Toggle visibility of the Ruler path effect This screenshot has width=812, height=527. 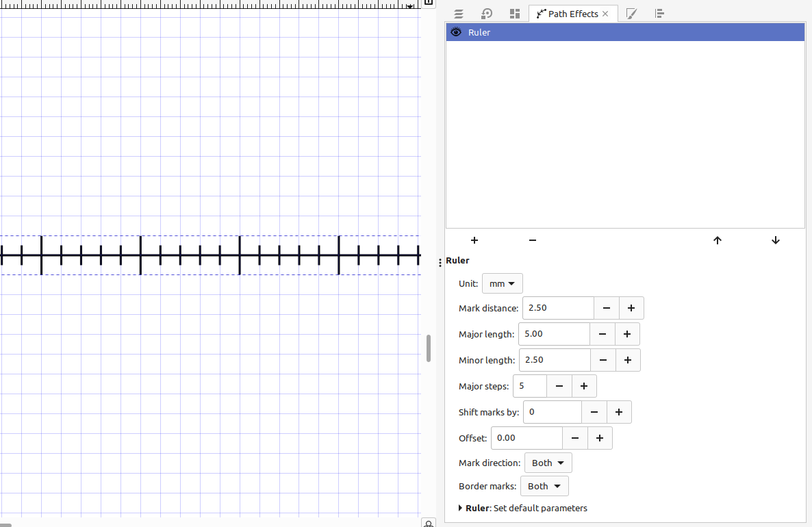point(455,31)
